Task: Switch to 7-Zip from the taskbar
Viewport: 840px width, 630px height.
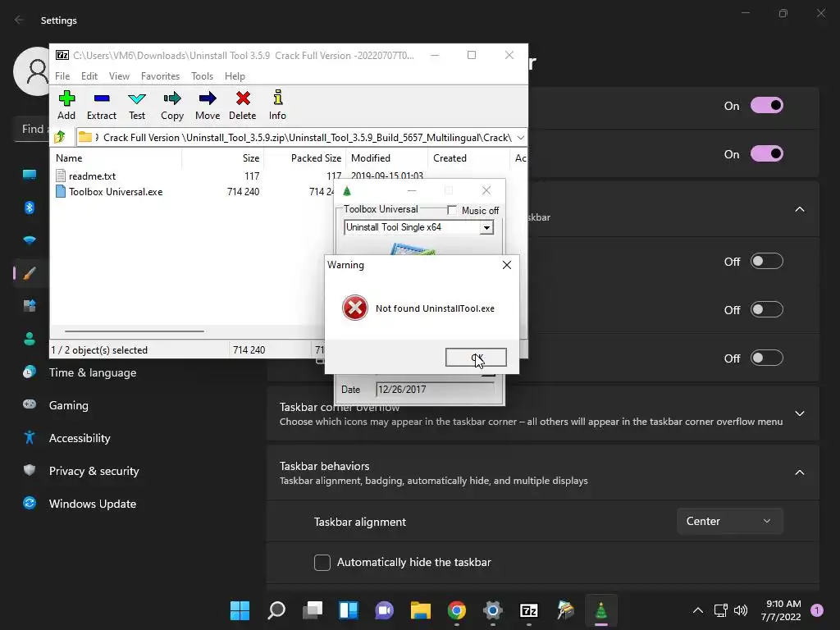Action: point(529,610)
